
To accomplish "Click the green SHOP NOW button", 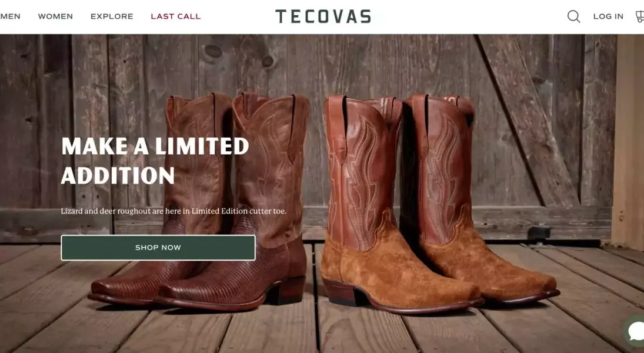I will pos(158,248).
